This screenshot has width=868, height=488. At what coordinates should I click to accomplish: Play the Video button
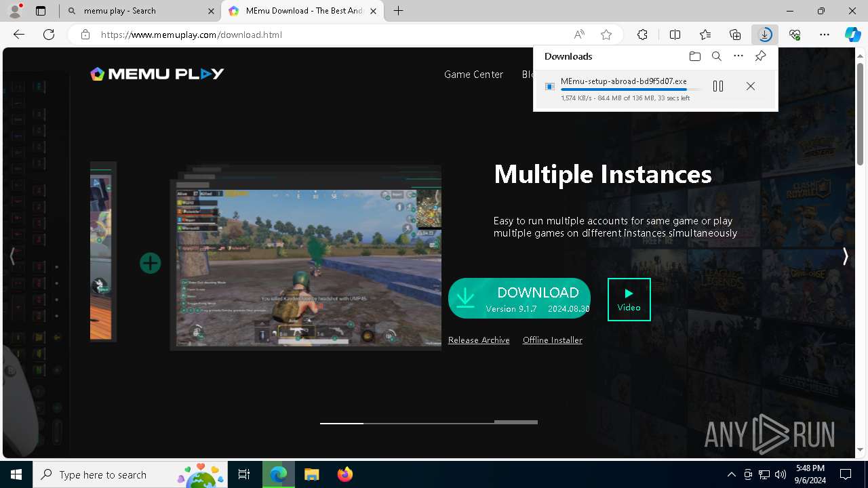pos(629,299)
